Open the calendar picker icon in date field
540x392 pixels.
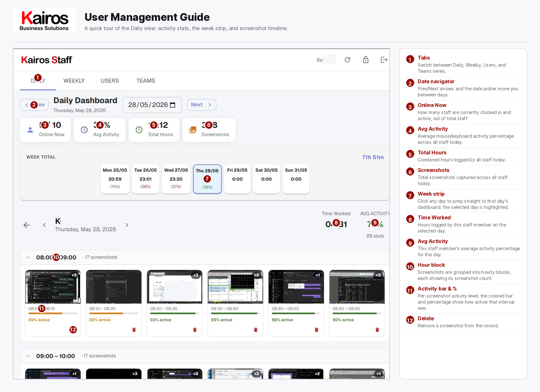(173, 105)
